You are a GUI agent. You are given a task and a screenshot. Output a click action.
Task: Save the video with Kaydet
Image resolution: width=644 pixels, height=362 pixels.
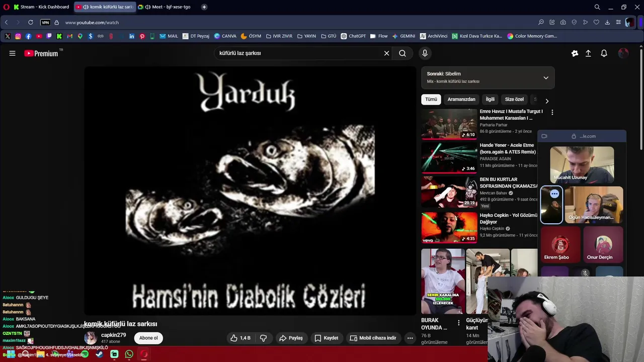click(x=326, y=338)
